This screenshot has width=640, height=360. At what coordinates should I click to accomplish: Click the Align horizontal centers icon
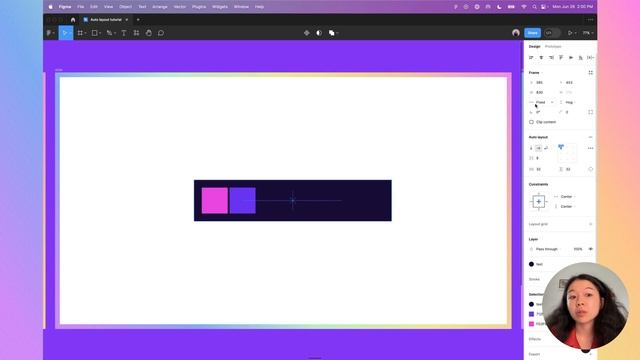click(541, 58)
